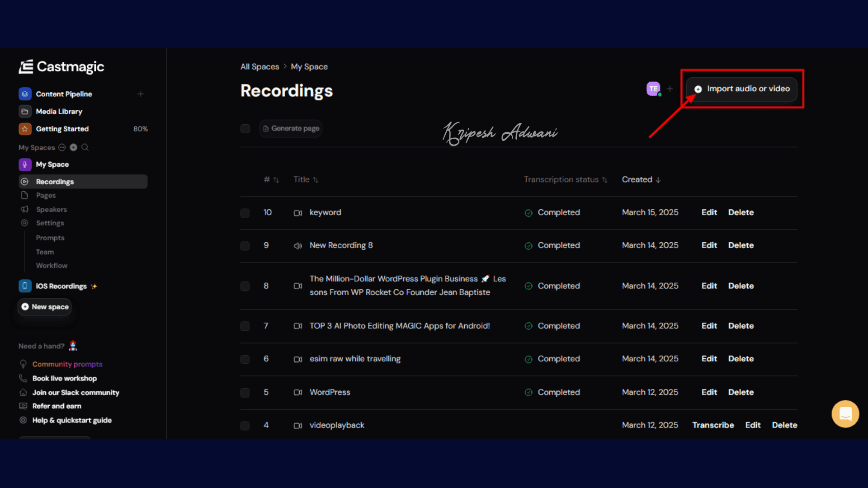Viewport: 868px width, 488px height.
Task: Click the Castmagic logo
Action: coord(61,67)
